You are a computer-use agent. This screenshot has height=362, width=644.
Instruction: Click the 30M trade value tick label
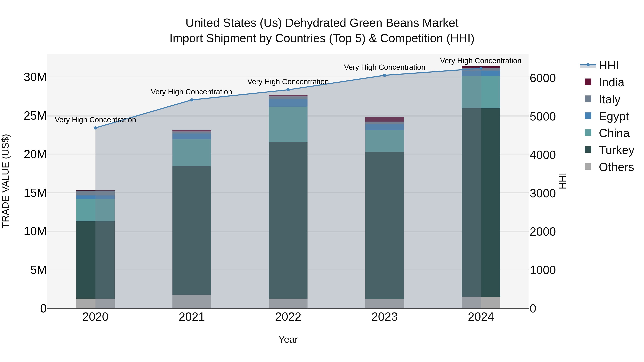pos(35,77)
